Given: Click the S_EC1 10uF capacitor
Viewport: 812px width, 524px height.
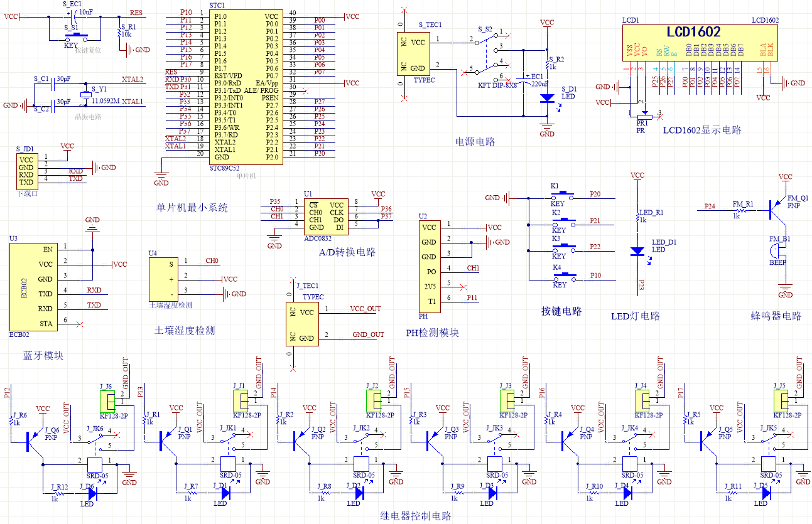Looking at the screenshot, I should pyautogui.click(x=72, y=17).
